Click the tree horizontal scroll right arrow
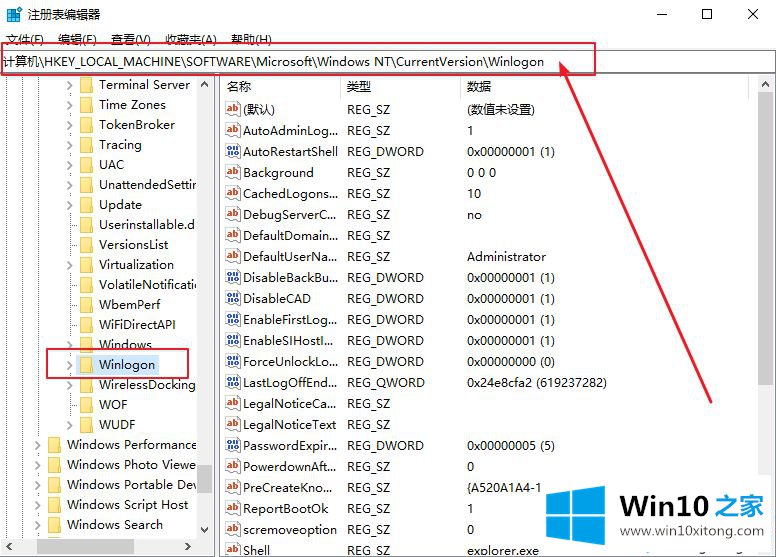Image resolution: width=776 pixels, height=557 pixels. 188,547
